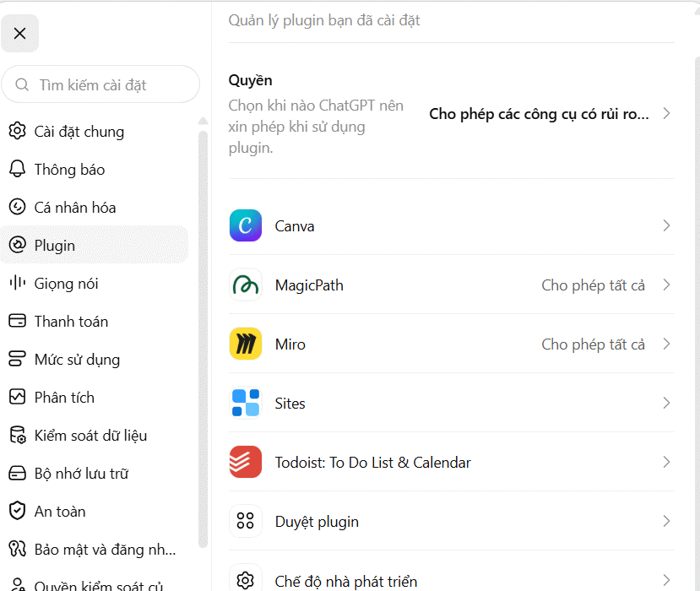
Task: Click the Canva app icon
Action: tap(246, 225)
